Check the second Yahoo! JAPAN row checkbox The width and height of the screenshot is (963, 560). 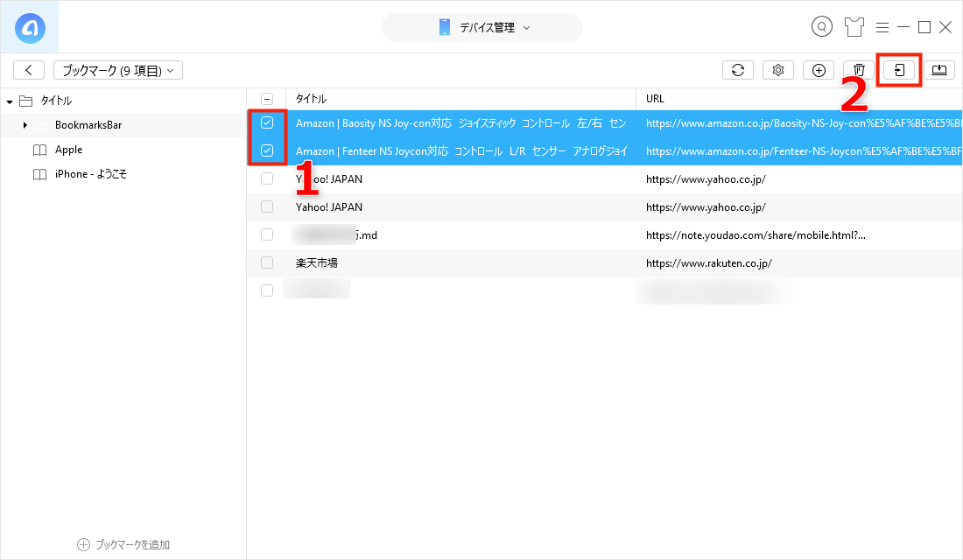click(267, 206)
